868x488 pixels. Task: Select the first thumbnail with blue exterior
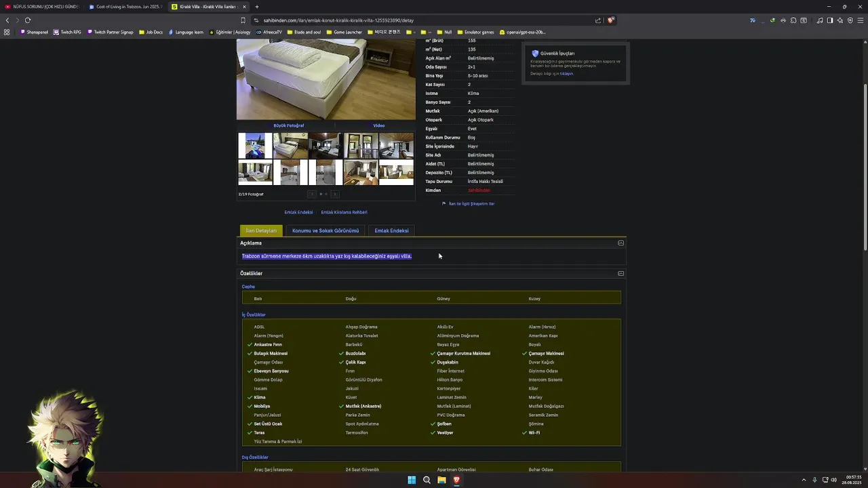point(255,146)
